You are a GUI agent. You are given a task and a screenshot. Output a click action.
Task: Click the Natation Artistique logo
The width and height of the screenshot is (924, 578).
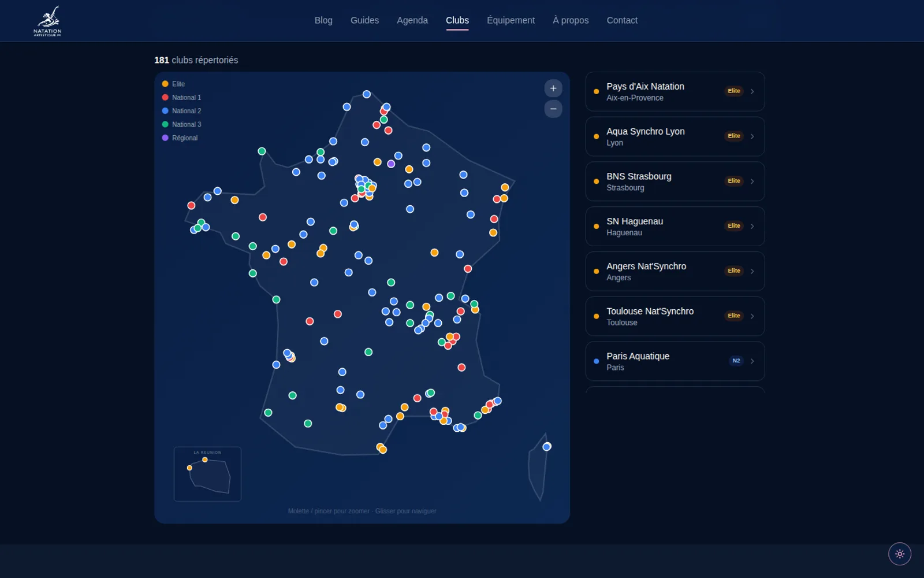click(47, 21)
